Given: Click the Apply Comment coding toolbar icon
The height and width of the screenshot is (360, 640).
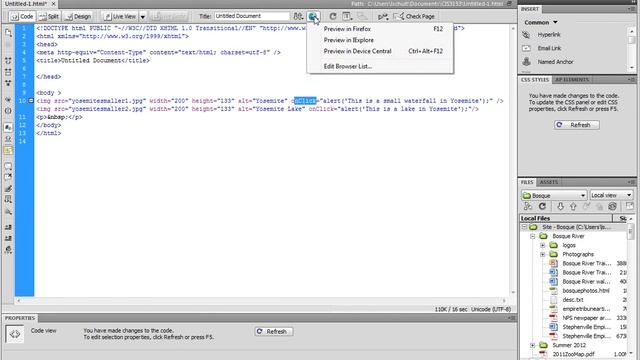Looking at the screenshot, I should coord(8,166).
